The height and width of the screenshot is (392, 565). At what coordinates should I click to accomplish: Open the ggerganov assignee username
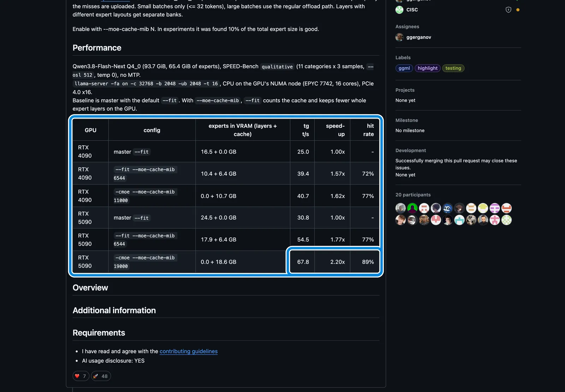click(x=419, y=37)
